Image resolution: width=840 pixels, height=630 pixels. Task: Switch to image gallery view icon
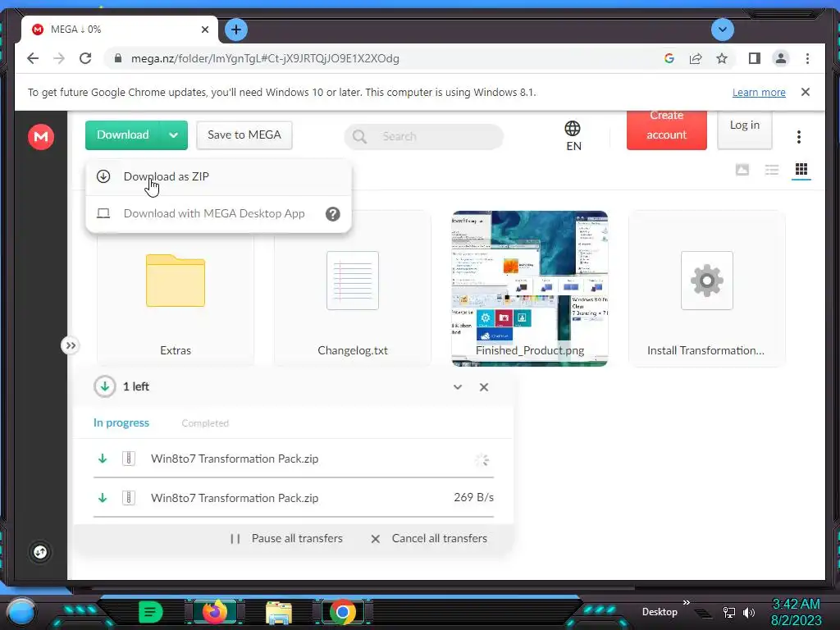742,170
